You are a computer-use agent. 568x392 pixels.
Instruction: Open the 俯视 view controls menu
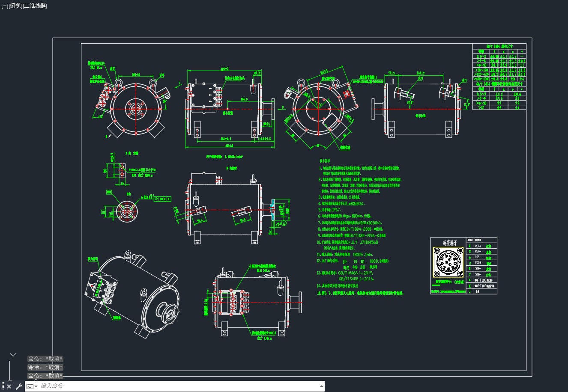coord(15,6)
